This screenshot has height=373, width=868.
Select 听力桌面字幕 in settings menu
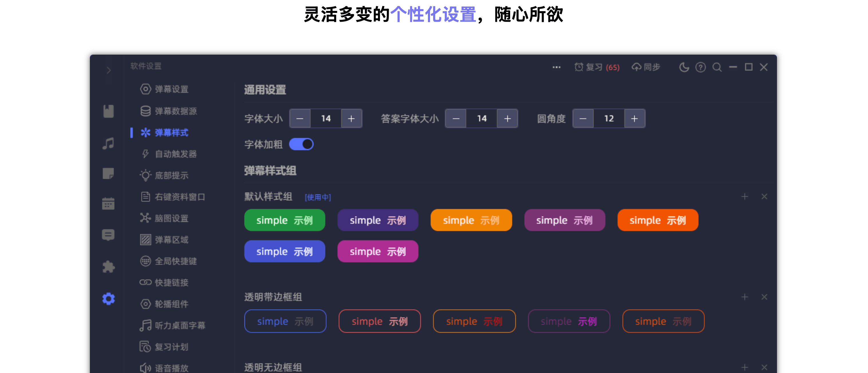(x=173, y=326)
